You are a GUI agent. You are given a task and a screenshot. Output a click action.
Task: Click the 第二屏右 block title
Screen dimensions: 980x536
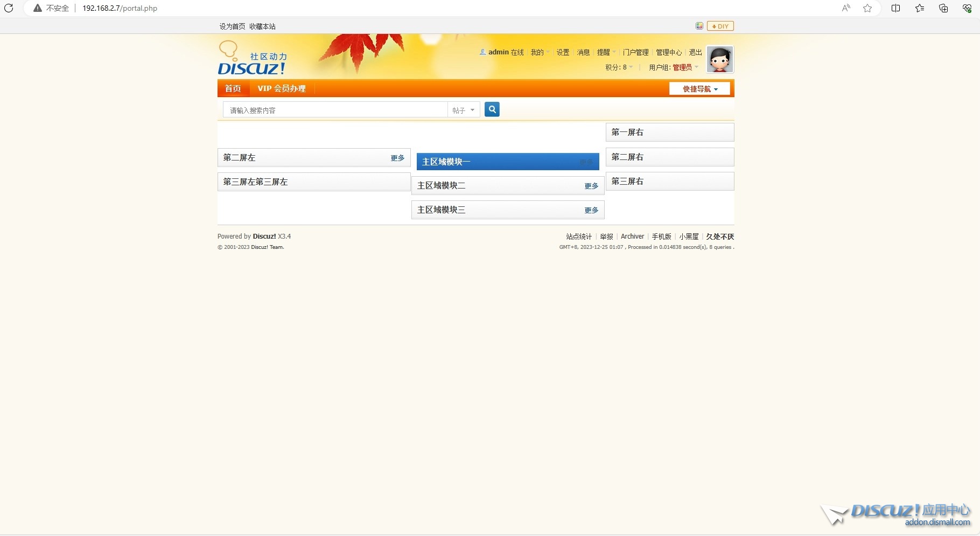pyautogui.click(x=627, y=157)
